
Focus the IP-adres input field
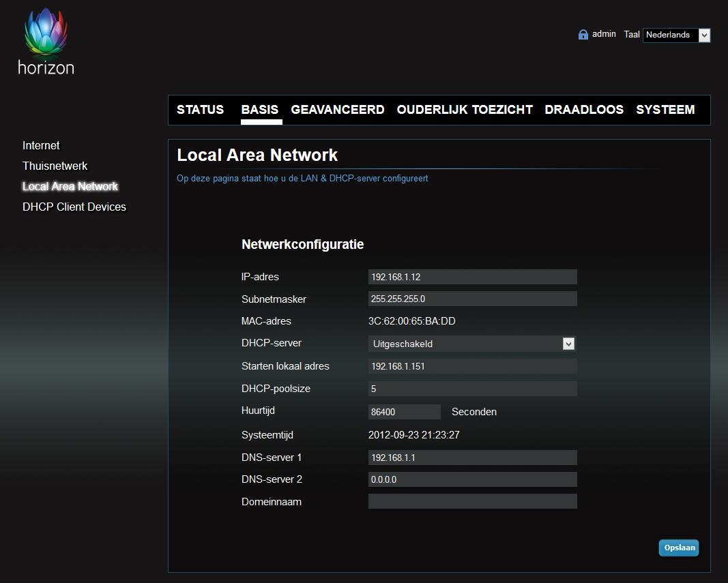pyautogui.click(x=473, y=277)
